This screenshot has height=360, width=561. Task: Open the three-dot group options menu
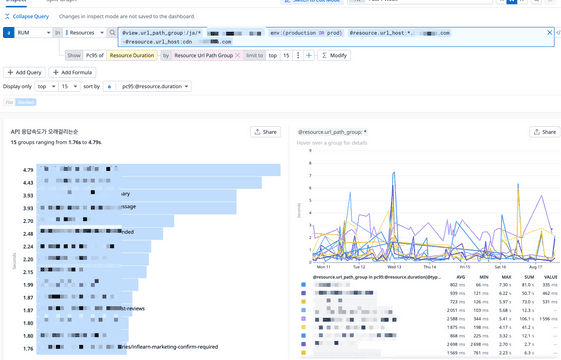click(x=298, y=55)
